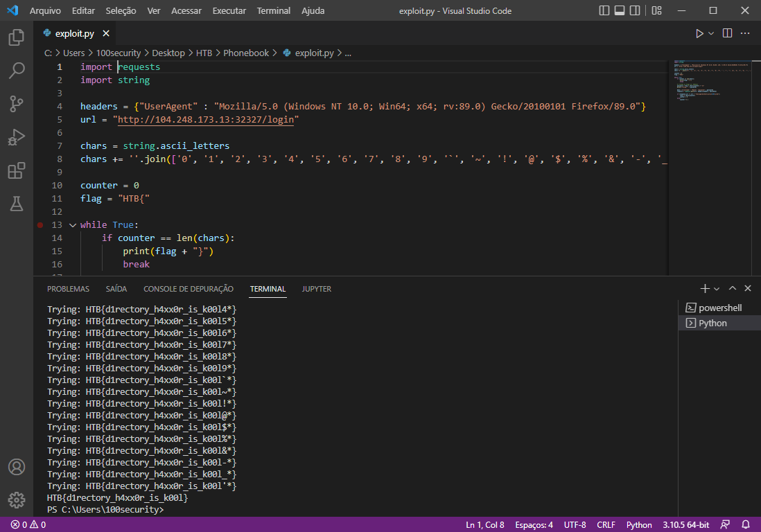Open the login URL link in code

click(206, 120)
